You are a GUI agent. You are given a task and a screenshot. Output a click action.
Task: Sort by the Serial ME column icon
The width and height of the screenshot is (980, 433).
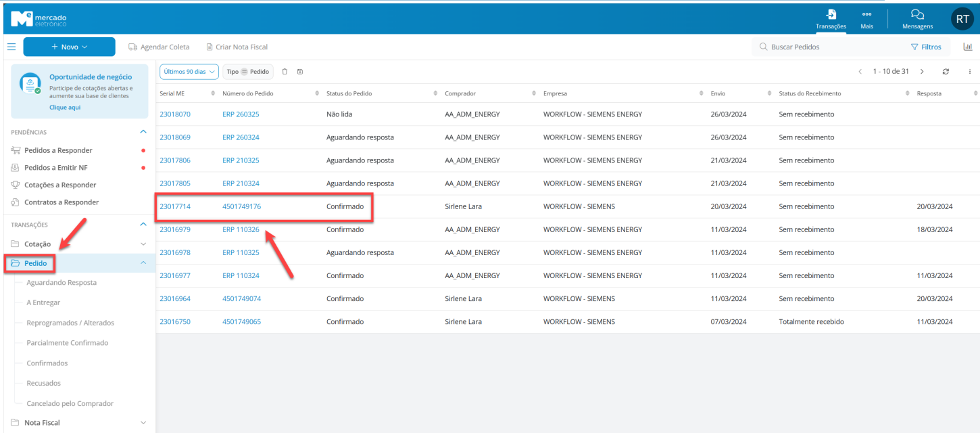click(213, 93)
